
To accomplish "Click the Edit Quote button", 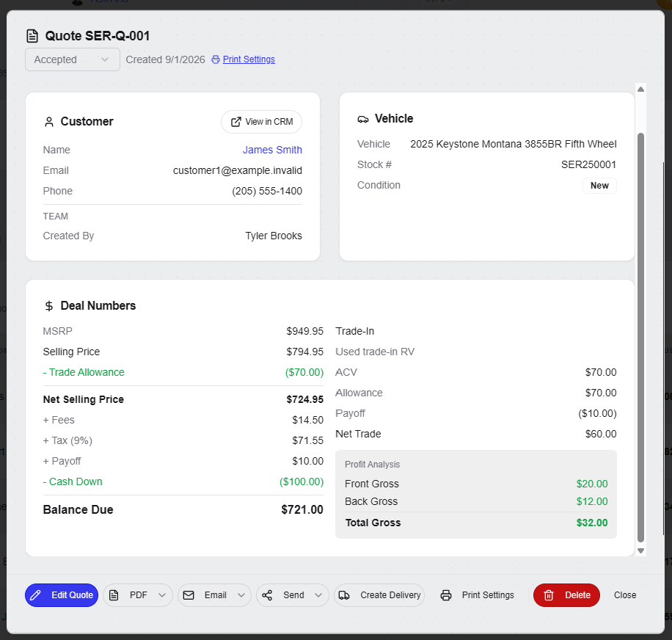I will (62, 595).
